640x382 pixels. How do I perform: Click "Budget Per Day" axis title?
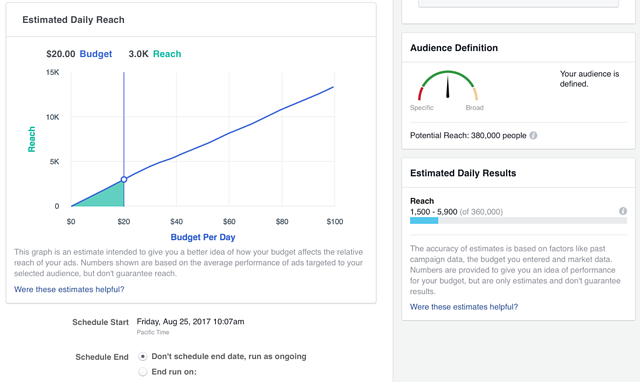click(x=203, y=237)
